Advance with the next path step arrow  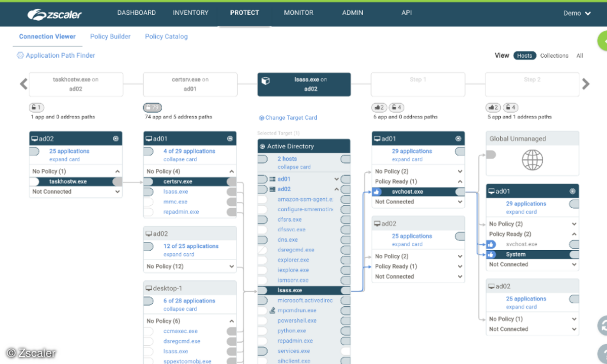[x=586, y=84]
